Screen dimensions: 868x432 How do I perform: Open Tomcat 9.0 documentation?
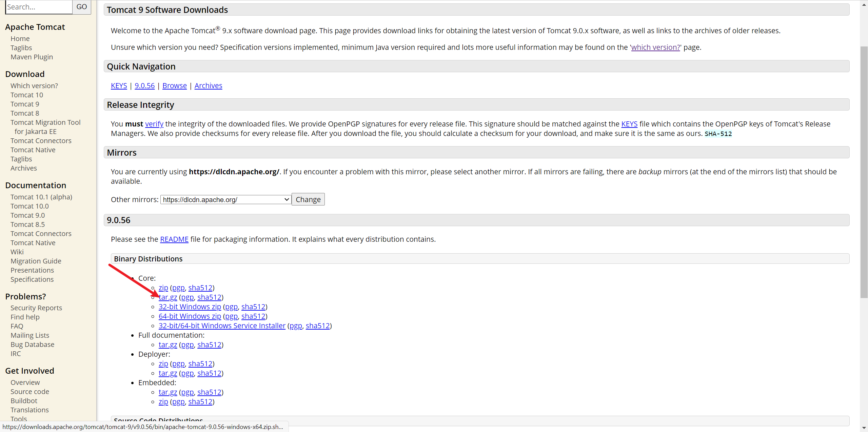(x=27, y=215)
